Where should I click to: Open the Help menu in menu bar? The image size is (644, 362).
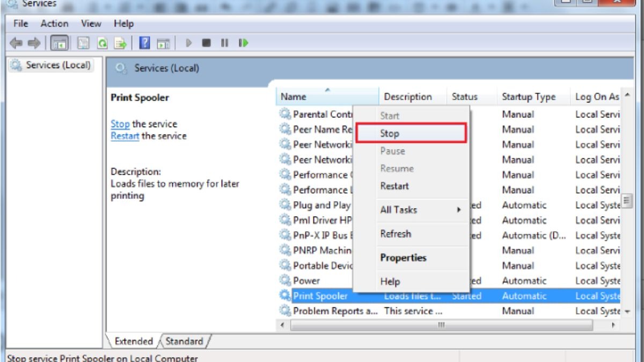[x=123, y=24]
